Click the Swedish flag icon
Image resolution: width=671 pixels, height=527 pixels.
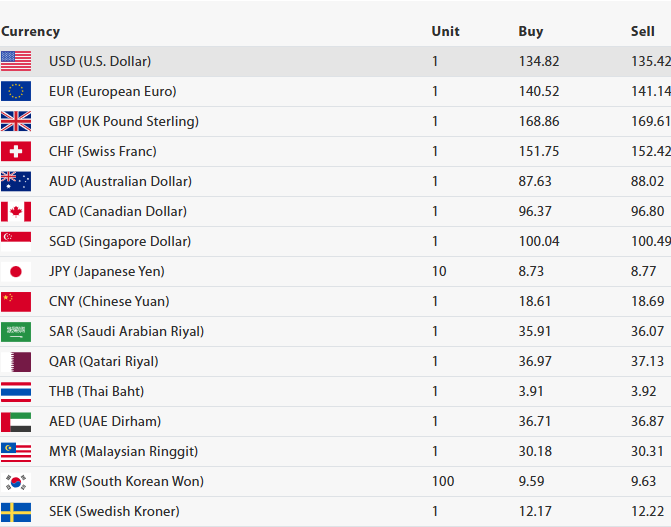16,511
